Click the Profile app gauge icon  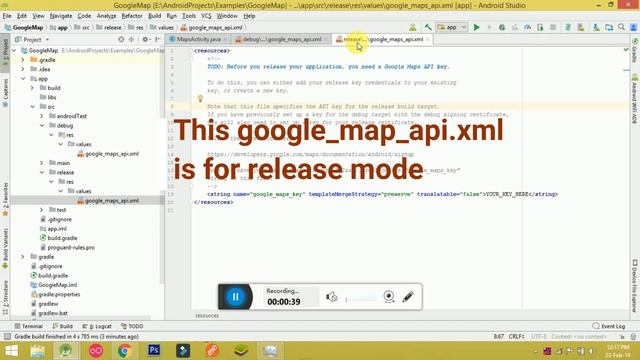point(528,27)
